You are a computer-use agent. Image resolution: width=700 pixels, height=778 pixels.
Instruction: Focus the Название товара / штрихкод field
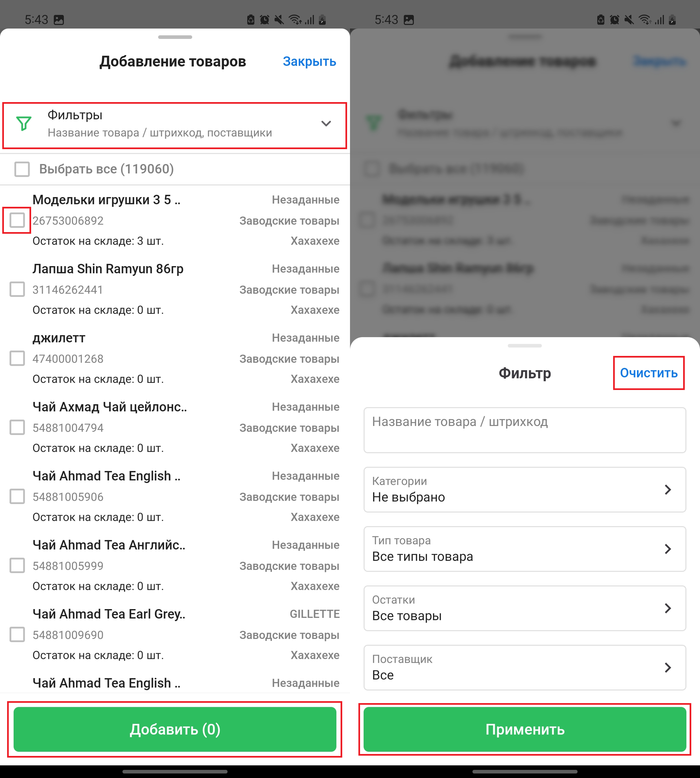[x=525, y=430]
